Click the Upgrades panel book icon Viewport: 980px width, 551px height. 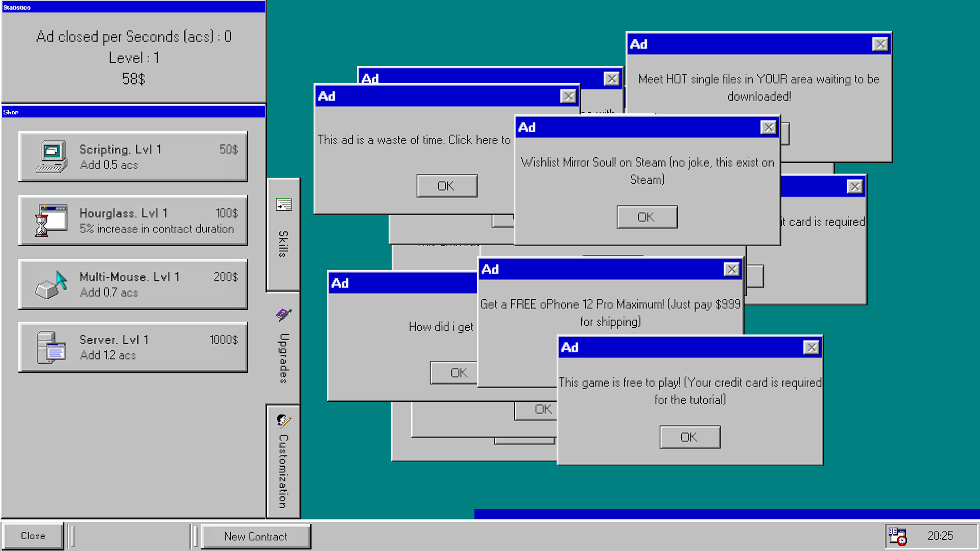point(282,314)
